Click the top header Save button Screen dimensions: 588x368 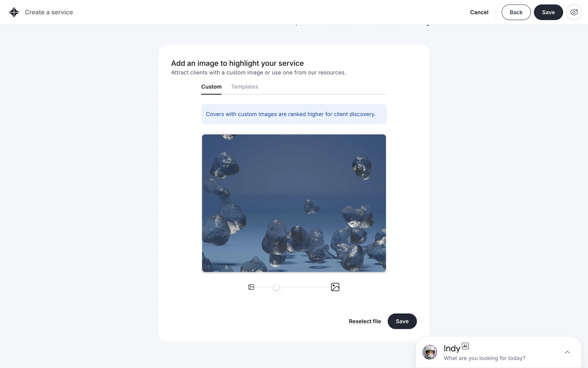[x=548, y=12]
